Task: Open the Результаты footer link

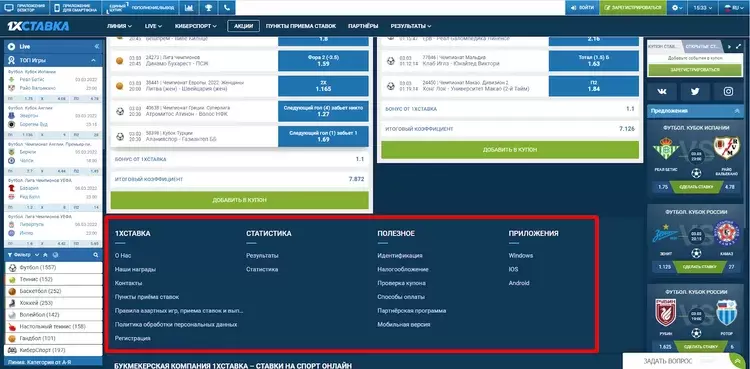Action: pos(262,256)
